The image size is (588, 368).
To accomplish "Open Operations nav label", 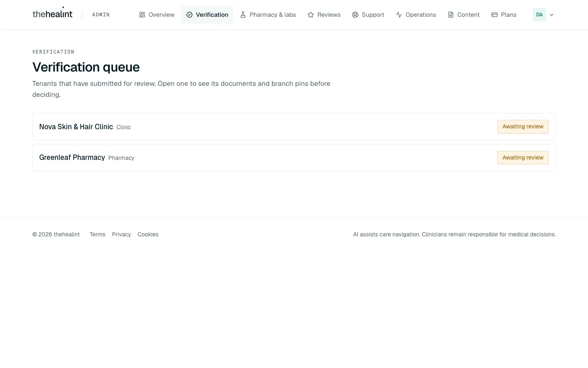I will [421, 15].
